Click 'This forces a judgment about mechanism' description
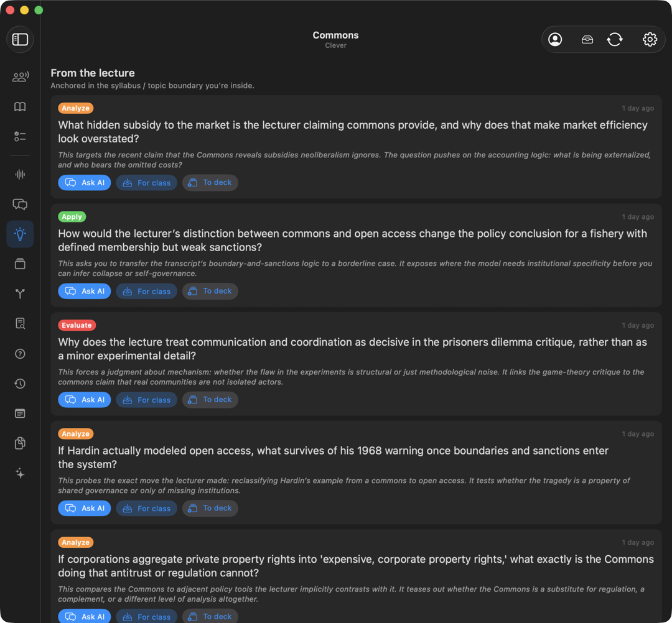This screenshot has width=672, height=623. point(351,377)
